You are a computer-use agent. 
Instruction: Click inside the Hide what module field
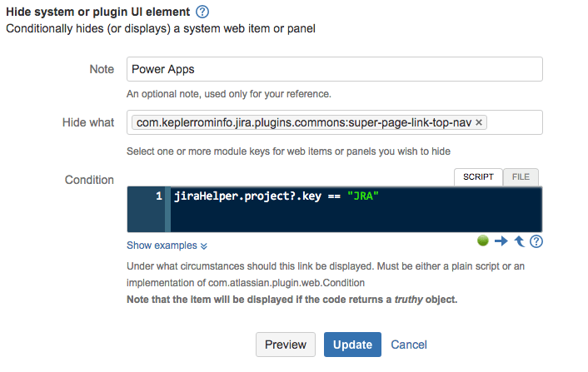pyautogui.click(x=514, y=122)
